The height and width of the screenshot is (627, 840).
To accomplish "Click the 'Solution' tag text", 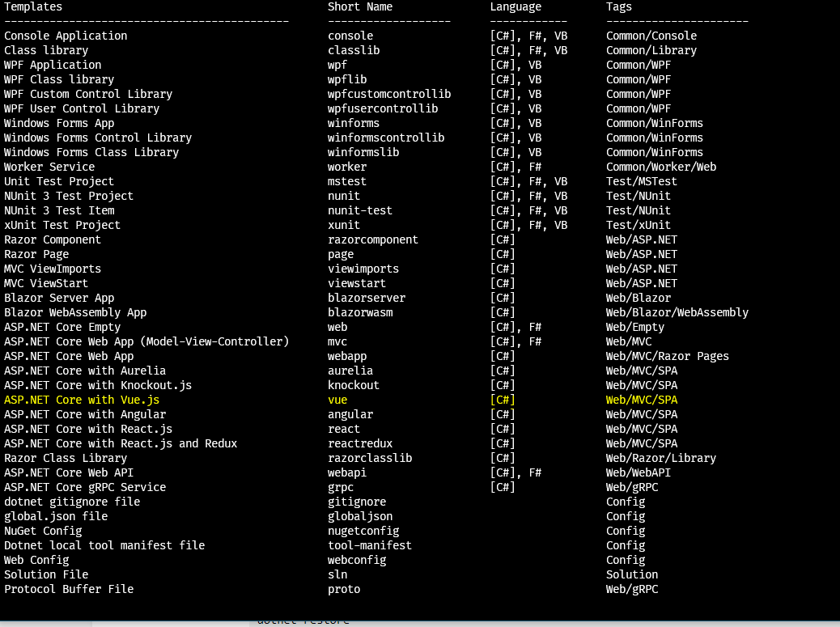I will (632, 574).
